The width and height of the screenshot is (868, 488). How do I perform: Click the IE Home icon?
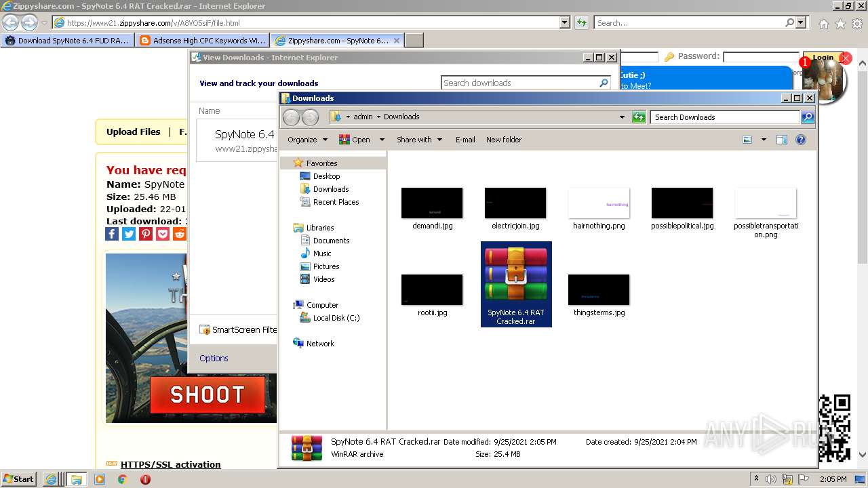coord(823,24)
